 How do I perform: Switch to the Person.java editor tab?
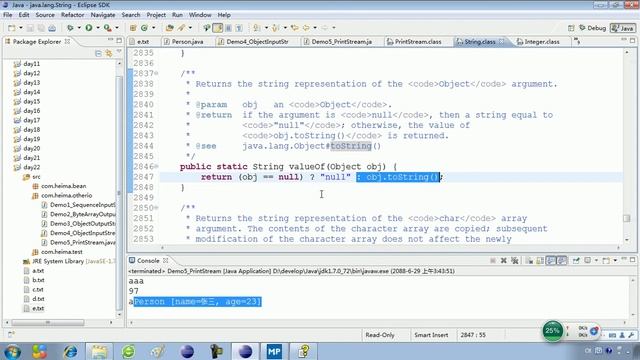[187, 42]
